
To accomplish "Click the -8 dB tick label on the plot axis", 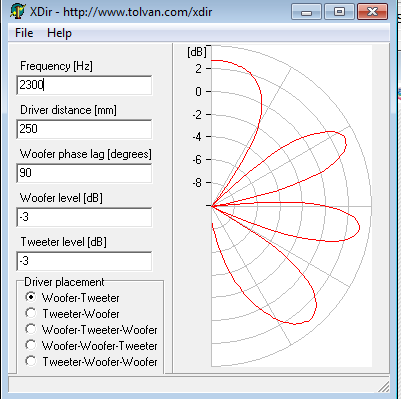I will 197,182.
